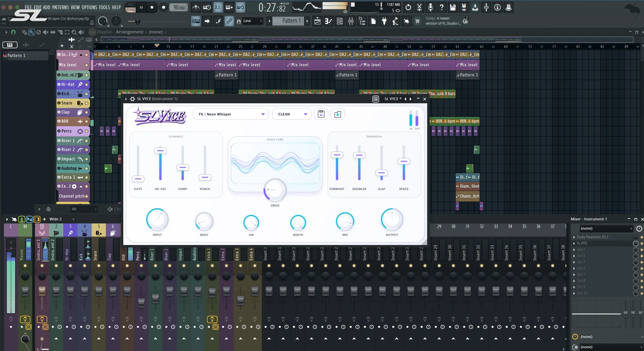Click the undo history icon
This screenshot has height=351, width=644.
click(408, 7)
